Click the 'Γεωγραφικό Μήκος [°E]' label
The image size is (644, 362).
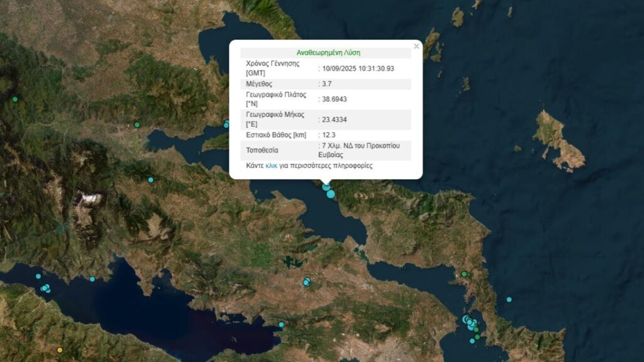pyautogui.click(x=275, y=119)
